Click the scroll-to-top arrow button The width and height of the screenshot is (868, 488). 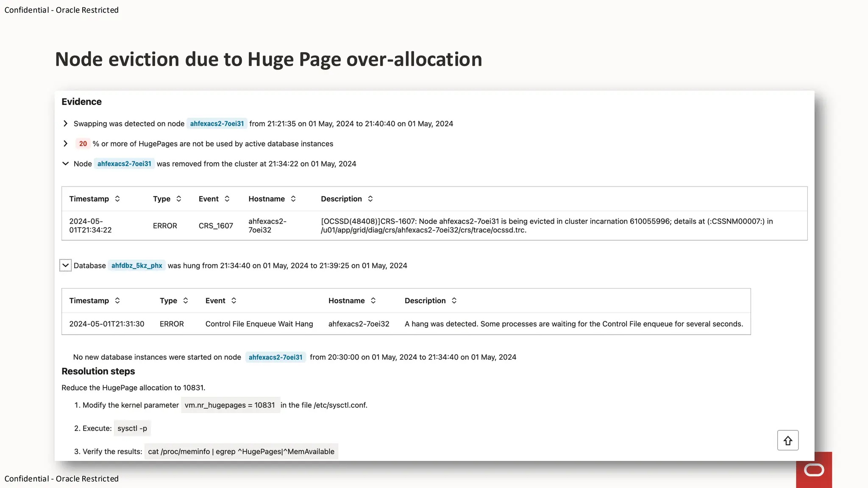click(x=788, y=441)
